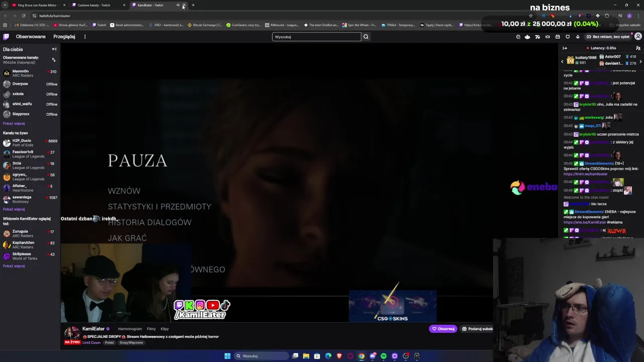Click the Podaruj subskrypcję gift button
Screen dimensions: 644x362
click(477, 329)
